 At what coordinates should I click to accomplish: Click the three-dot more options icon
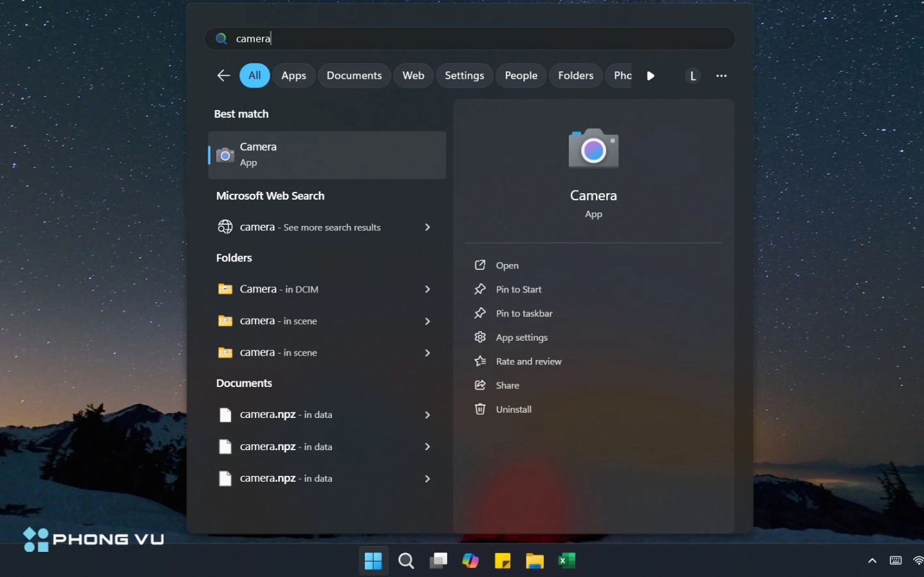pyautogui.click(x=721, y=75)
